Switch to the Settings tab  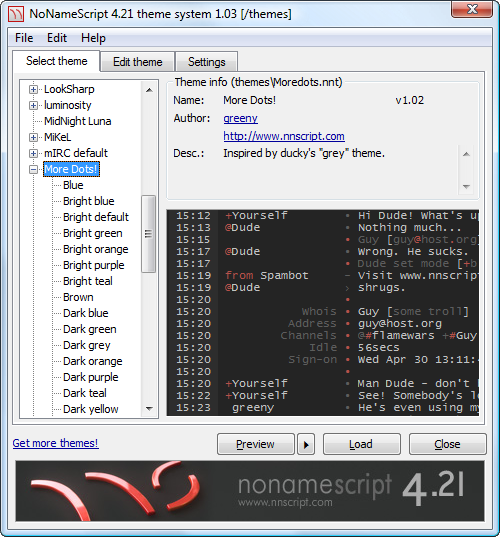(207, 62)
